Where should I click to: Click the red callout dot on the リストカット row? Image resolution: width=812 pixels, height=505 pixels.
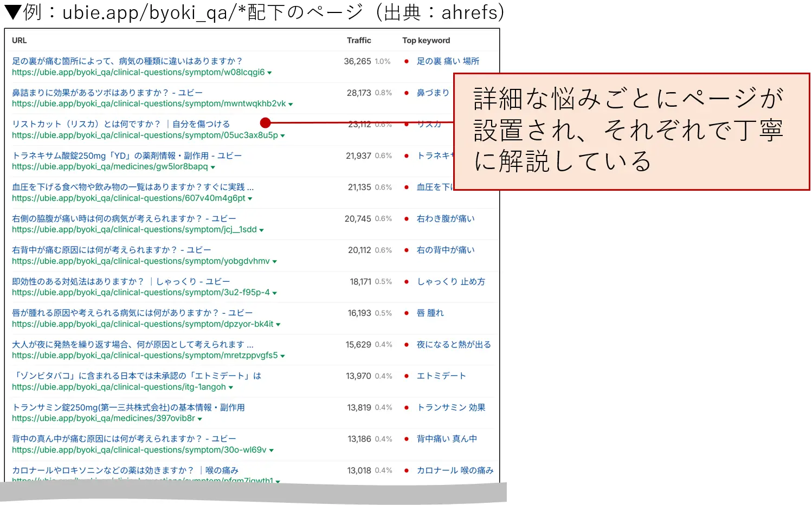coord(265,122)
